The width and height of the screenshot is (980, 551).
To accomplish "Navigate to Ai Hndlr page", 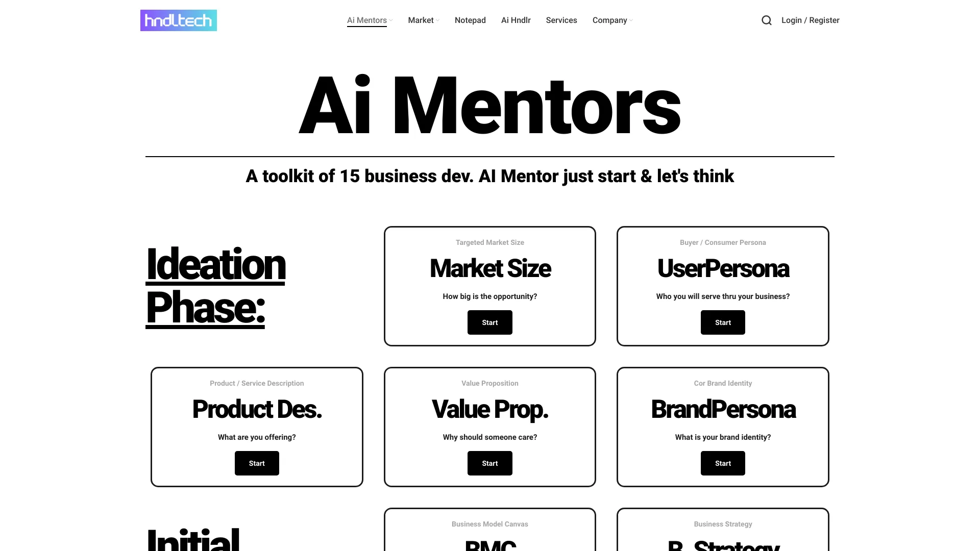I will tap(516, 20).
